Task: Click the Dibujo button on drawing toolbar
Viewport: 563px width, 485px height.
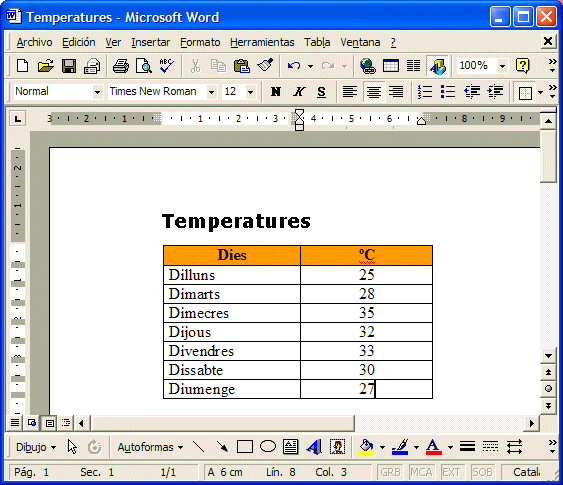Action: (x=36, y=447)
